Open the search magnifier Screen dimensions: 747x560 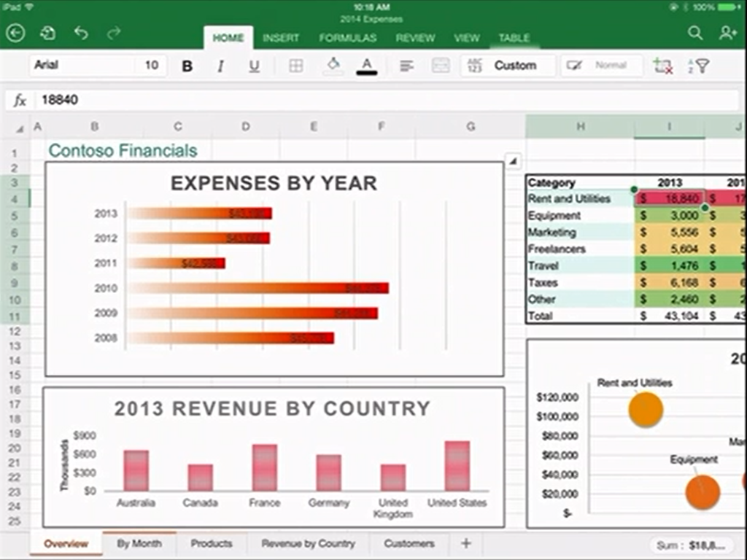pos(695,33)
